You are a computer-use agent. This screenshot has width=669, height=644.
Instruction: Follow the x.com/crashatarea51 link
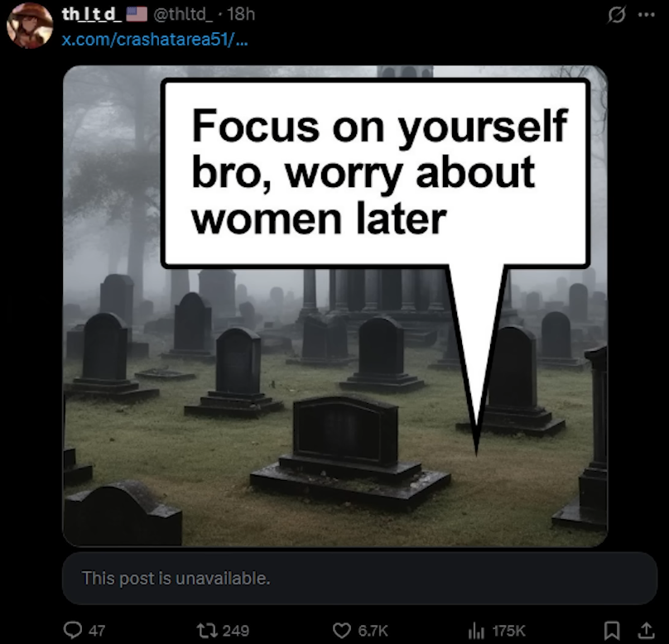[x=155, y=40]
